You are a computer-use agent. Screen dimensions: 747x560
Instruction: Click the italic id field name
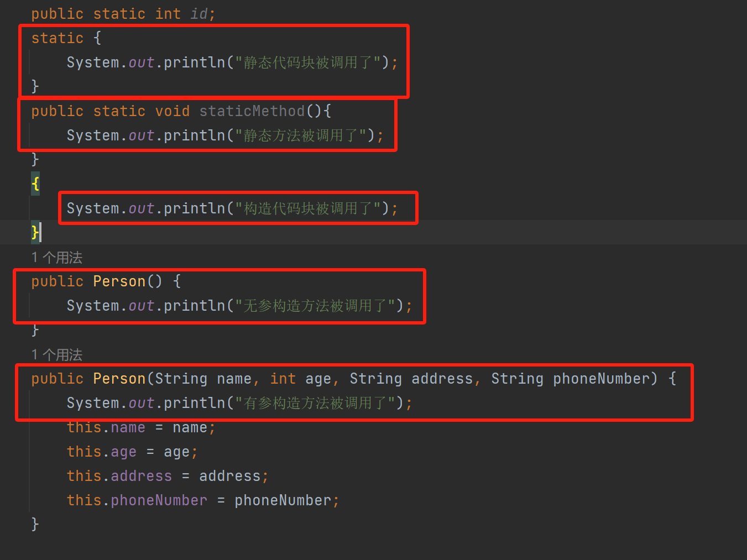(198, 14)
